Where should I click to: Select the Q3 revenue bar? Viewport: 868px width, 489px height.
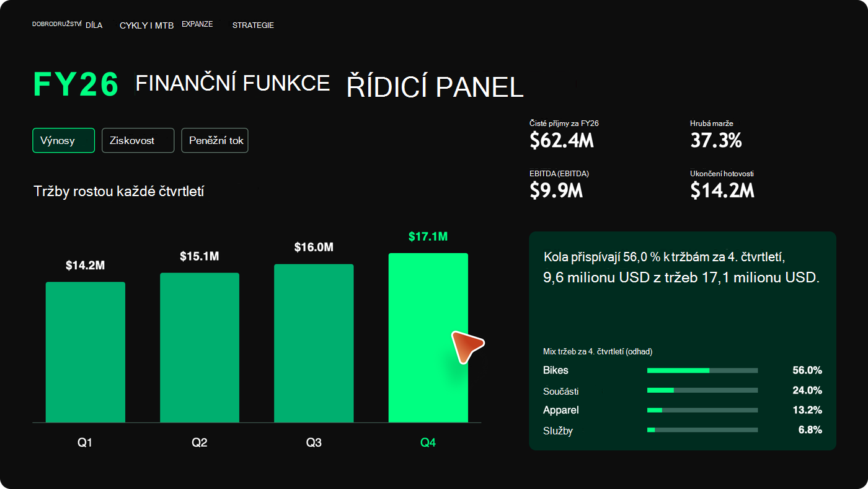(x=314, y=343)
